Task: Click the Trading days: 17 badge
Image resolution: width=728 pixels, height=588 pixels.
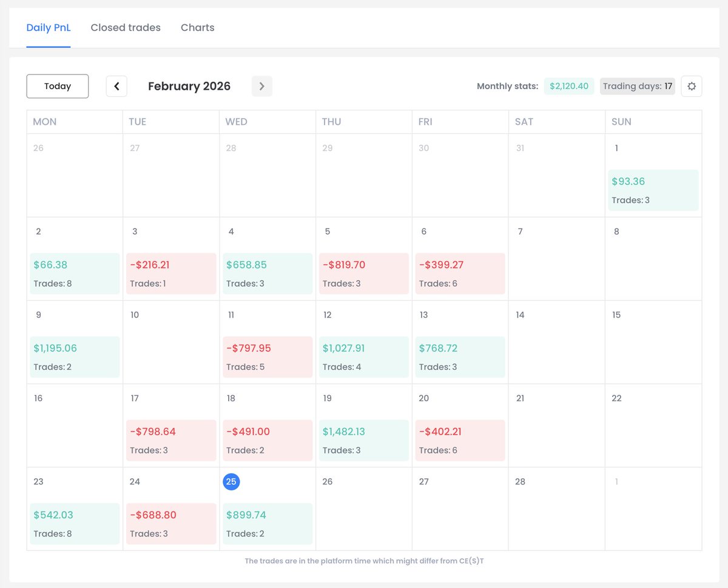Action: tap(638, 86)
